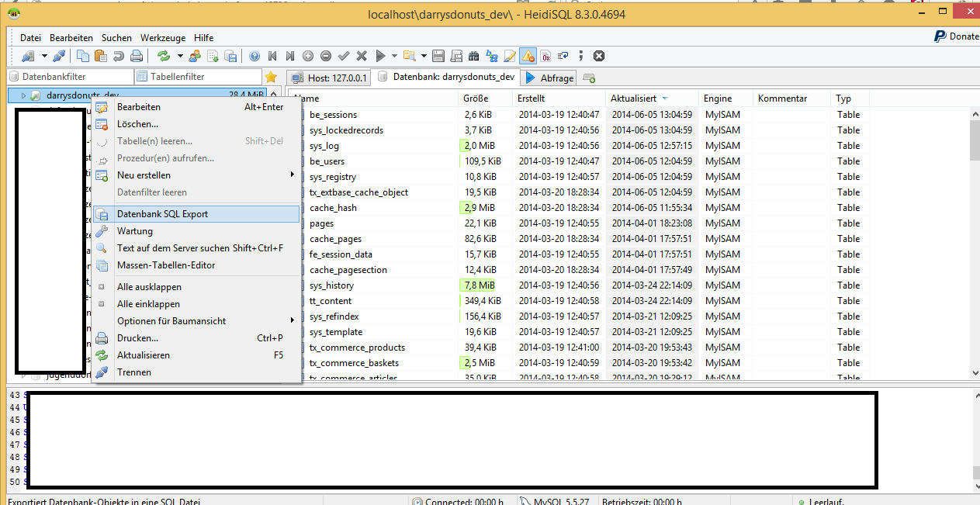980x505 pixels.
Task: Switch to Host: 127.0.0.1 tab
Action: [x=329, y=78]
